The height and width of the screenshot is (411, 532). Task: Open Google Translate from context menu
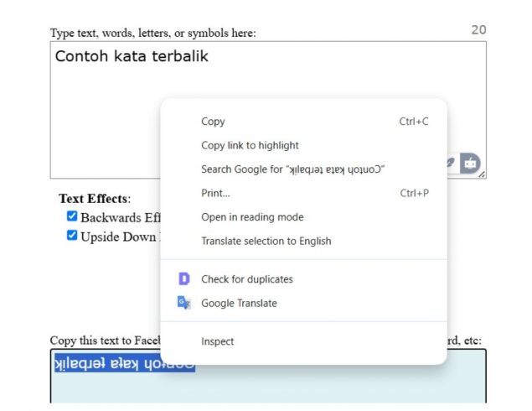(x=239, y=303)
